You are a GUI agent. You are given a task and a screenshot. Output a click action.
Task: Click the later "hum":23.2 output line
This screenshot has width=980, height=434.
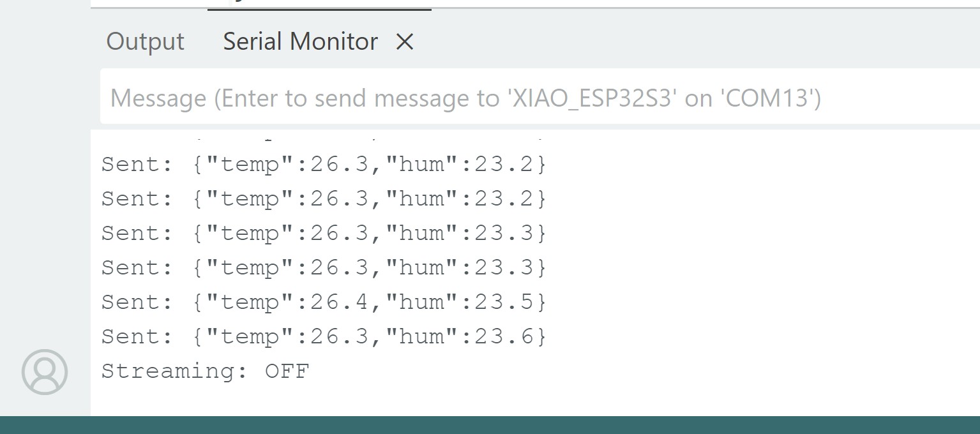click(x=324, y=199)
